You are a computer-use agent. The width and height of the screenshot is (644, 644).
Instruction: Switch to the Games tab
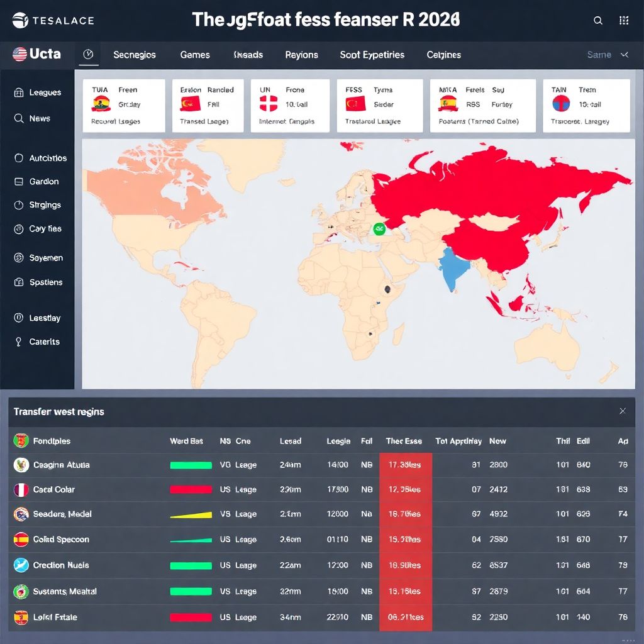click(x=195, y=55)
